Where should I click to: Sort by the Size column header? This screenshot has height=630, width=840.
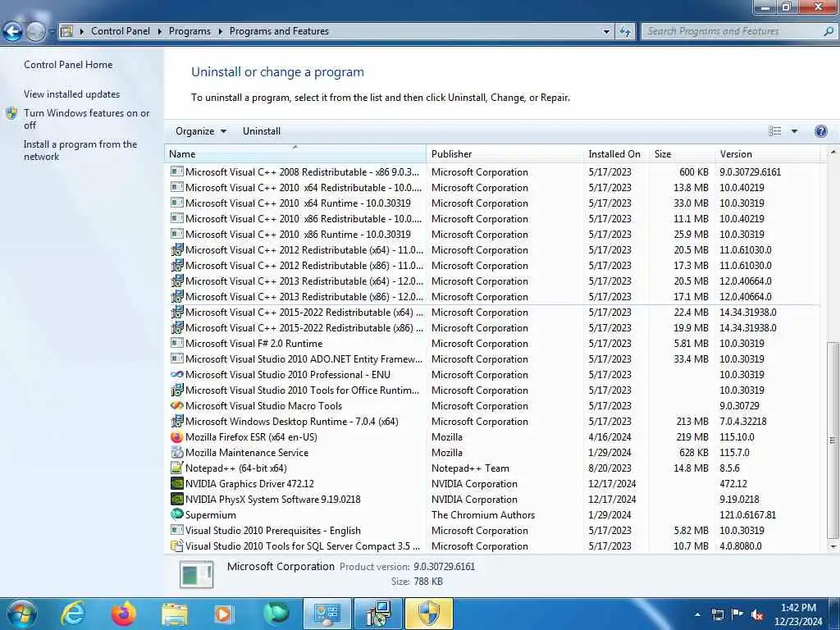682,153
